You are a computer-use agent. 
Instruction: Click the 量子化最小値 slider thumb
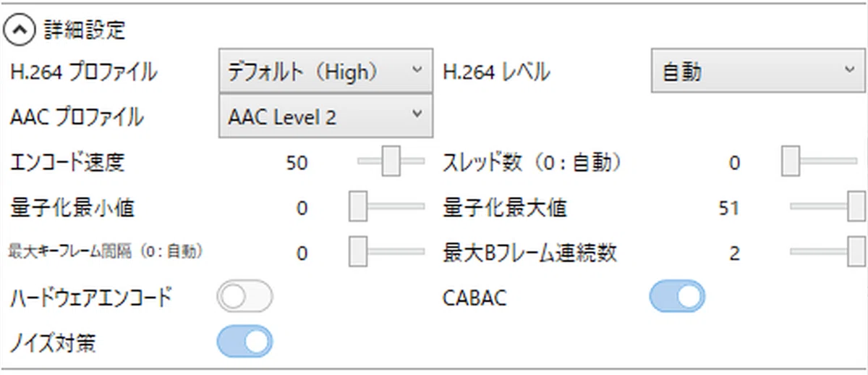click(x=358, y=207)
